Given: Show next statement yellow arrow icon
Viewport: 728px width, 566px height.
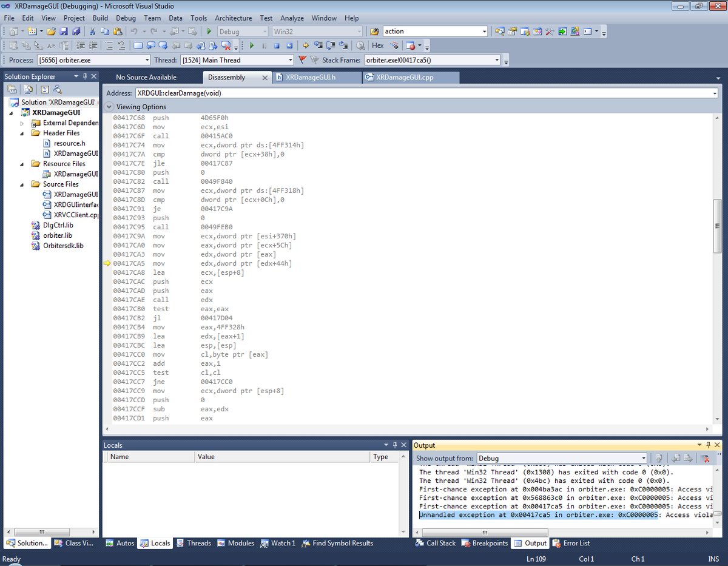Looking at the screenshot, I should 306,45.
